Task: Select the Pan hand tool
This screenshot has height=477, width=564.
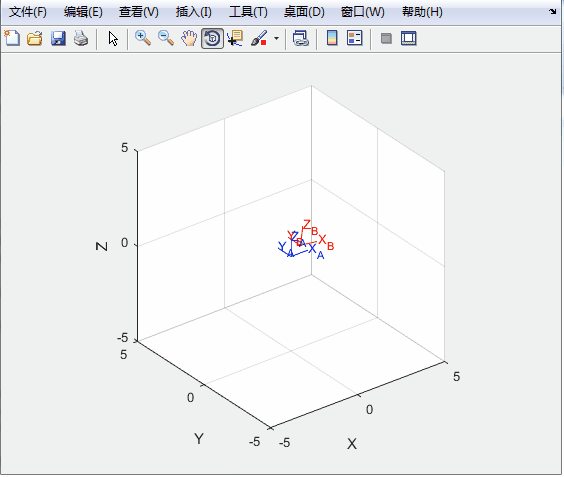Action: click(x=189, y=38)
